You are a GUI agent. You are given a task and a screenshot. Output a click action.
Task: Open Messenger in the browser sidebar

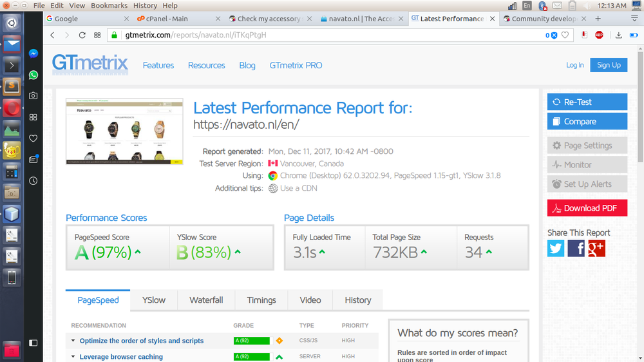[33, 53]
